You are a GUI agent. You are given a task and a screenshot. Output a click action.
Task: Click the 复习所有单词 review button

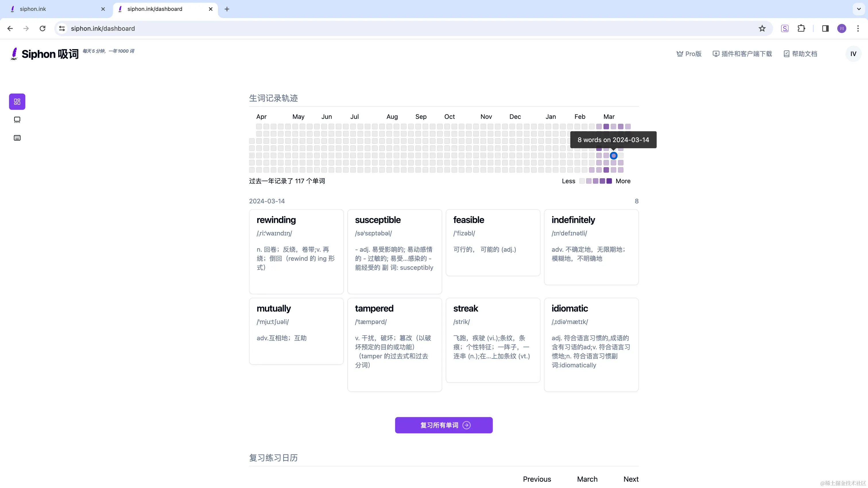pyautogui.click(x=443, y=425)
